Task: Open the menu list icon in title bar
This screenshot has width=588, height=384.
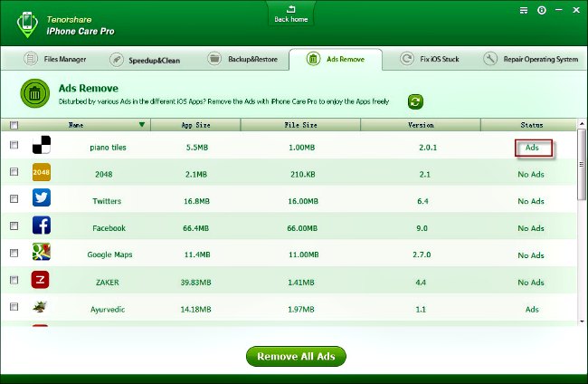Action: (x=524, y=11)
